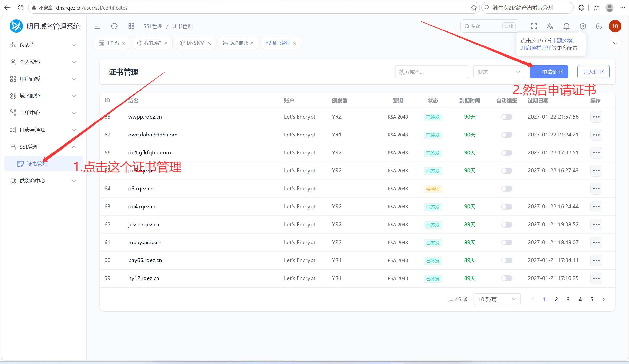
Task: Close the 证书管理 tab
Action: pos(295,43)
